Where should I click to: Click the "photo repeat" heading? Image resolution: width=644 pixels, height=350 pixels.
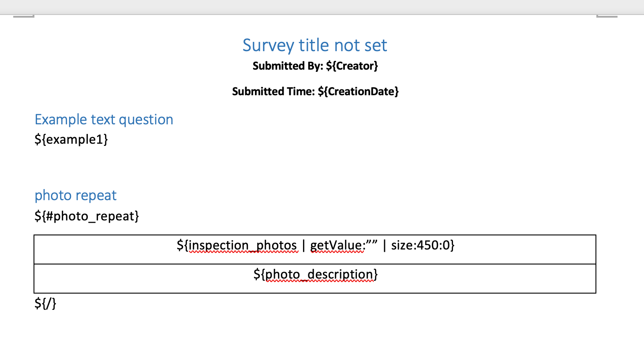coord(75,195)
